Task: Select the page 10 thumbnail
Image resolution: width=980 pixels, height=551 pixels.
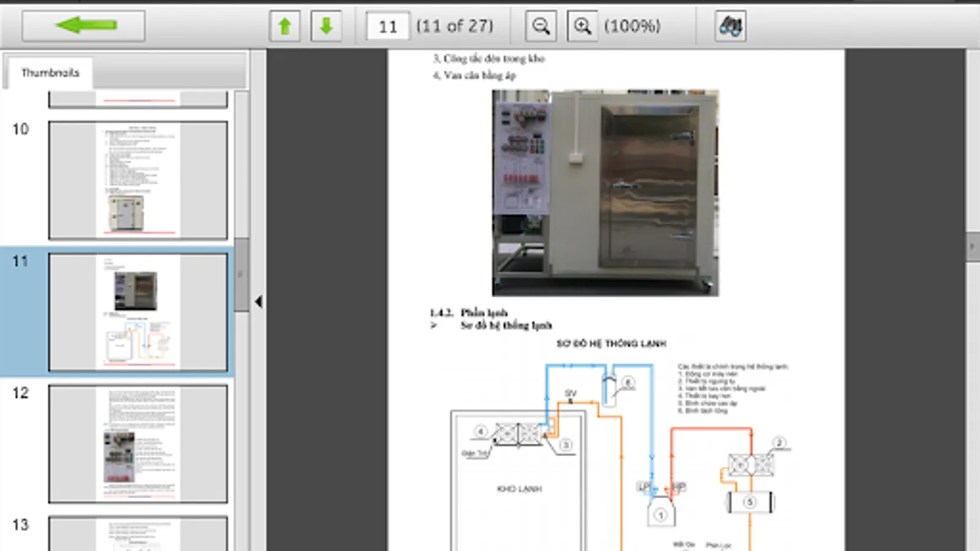Action: [137, 179]
